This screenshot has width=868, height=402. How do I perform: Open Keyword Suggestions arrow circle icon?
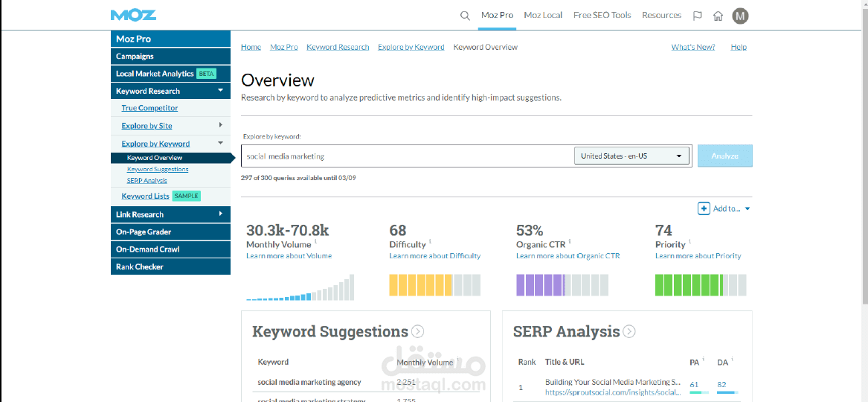418,332
